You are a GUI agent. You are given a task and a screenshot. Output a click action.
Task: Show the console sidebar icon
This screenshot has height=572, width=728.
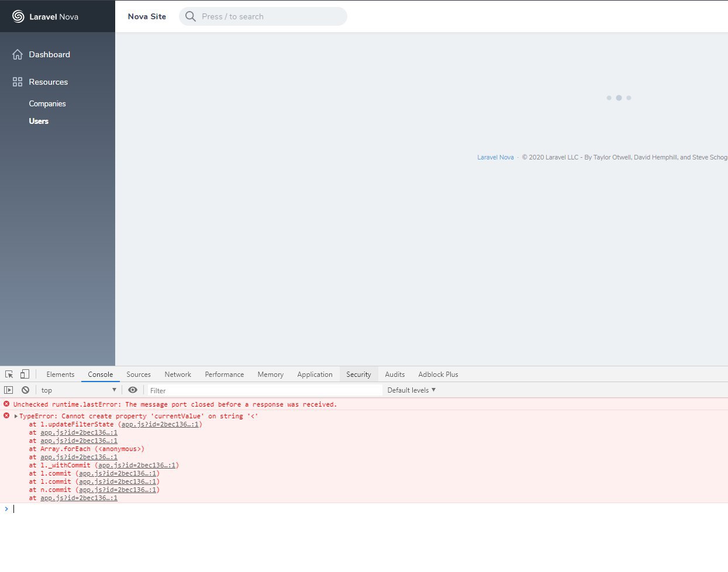[8, 390]
